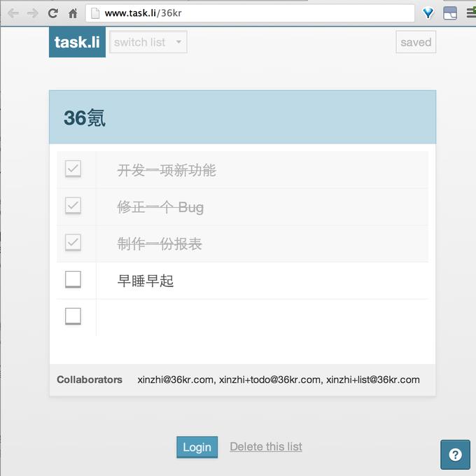
Task: Click the browser forward arrow
Action: pyautogui.click(x=32, y=13)
